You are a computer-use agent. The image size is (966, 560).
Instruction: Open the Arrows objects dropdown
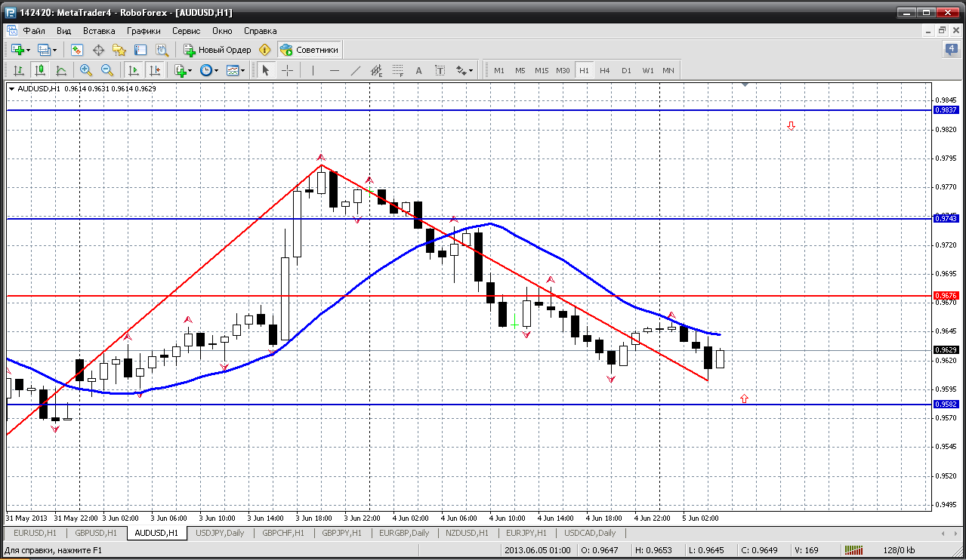point(464,70)
